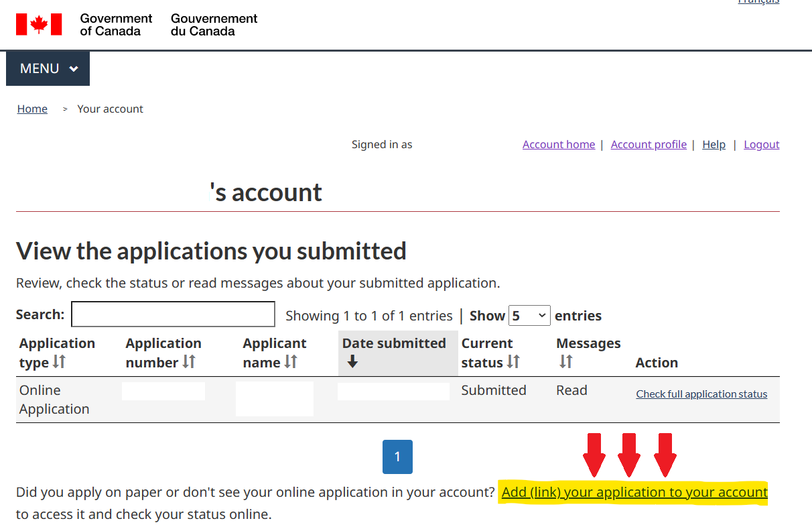This screenshot has height=531, width=812.
Task: Click into the Search input field
Action: (x=173, y=314)
